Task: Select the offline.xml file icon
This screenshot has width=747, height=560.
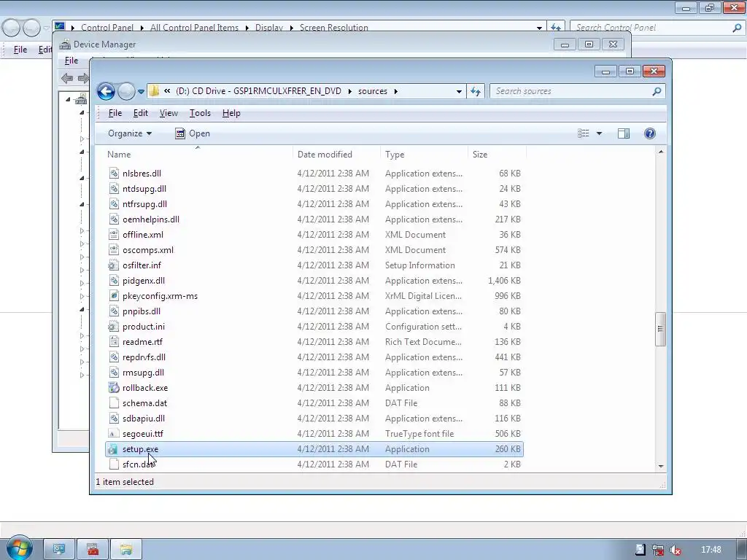Action: (113, 235)
